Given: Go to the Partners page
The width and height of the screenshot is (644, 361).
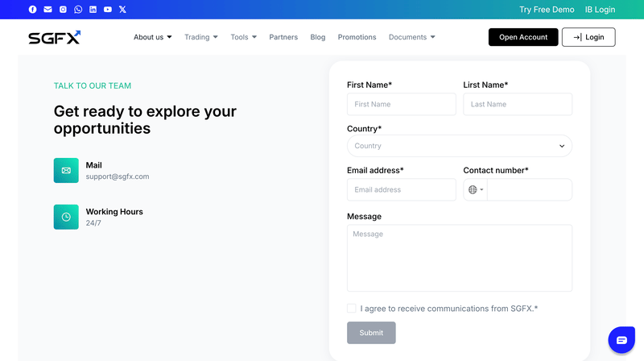Looking at the screenshot, I should pos(283,37).
